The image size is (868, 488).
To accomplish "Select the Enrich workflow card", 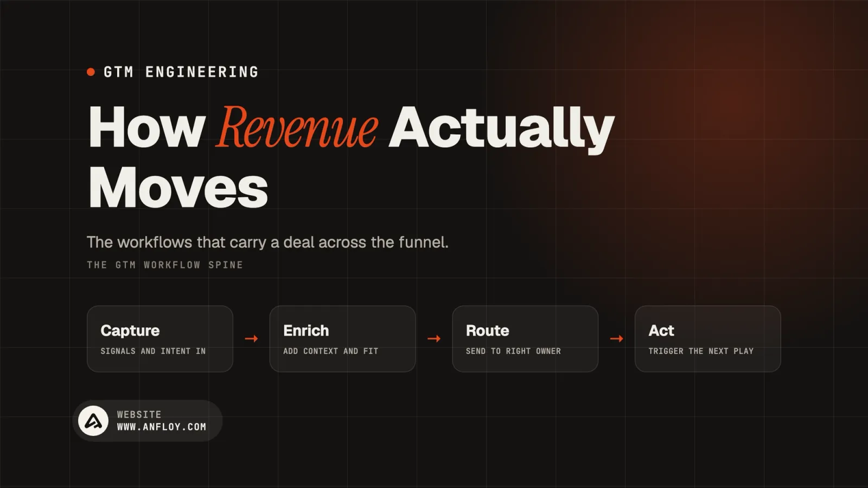I will (343, 339).
